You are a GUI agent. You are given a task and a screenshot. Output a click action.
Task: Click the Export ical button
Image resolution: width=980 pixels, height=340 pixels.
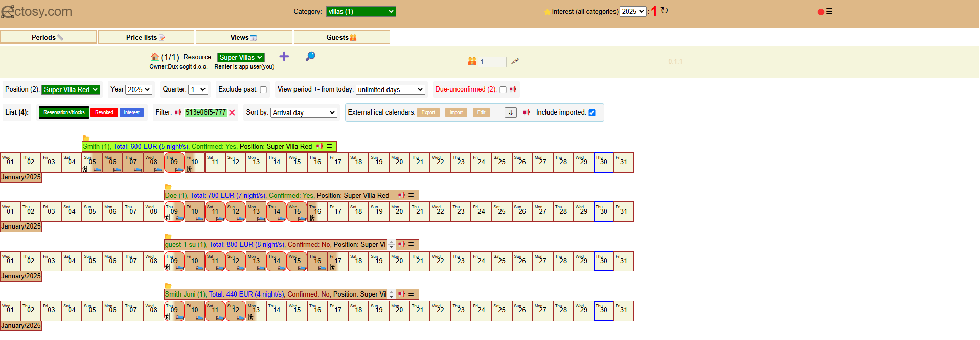point(428,112)
